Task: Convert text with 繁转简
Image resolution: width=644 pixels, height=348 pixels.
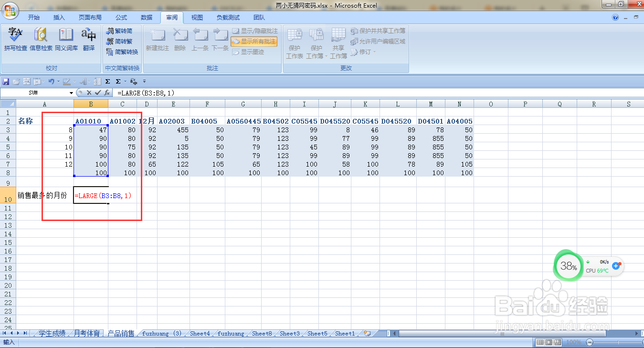Action: coord(119,31)
